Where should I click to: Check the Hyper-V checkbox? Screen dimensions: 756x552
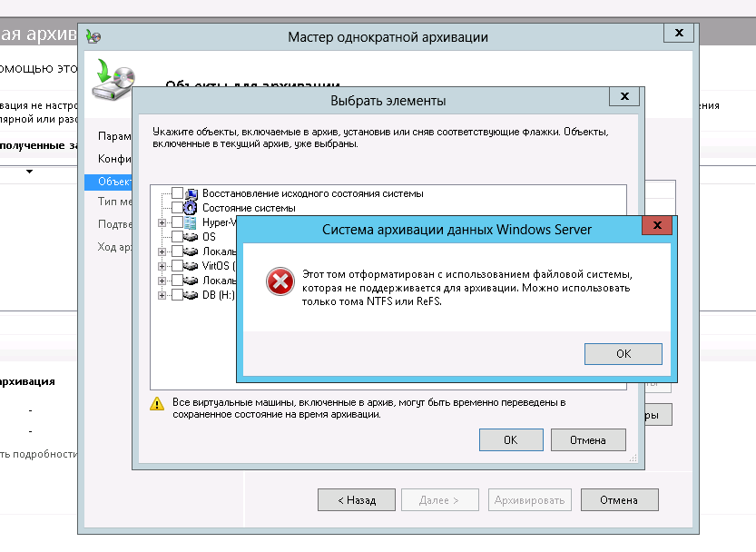[177, 222]
